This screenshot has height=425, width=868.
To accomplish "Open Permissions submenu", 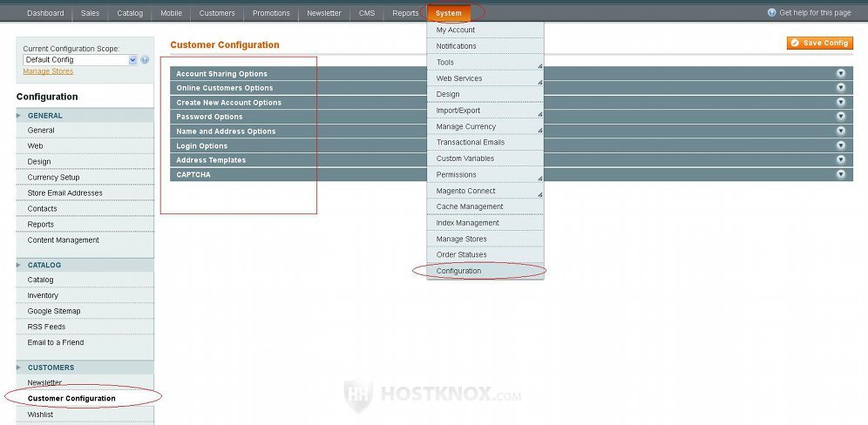I will click(485, 174).
